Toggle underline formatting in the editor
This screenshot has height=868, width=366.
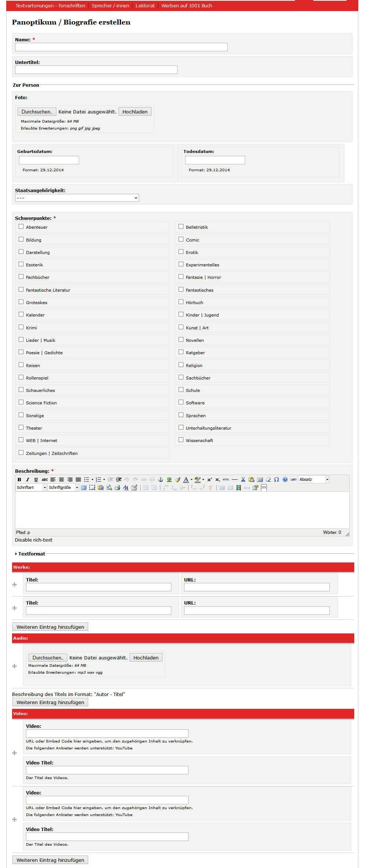click(x=36, y=479)
